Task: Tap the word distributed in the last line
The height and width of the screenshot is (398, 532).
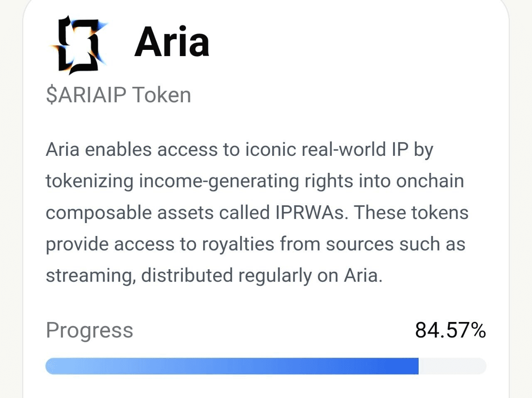Action: pyautogui.click(x=187, y=276)
